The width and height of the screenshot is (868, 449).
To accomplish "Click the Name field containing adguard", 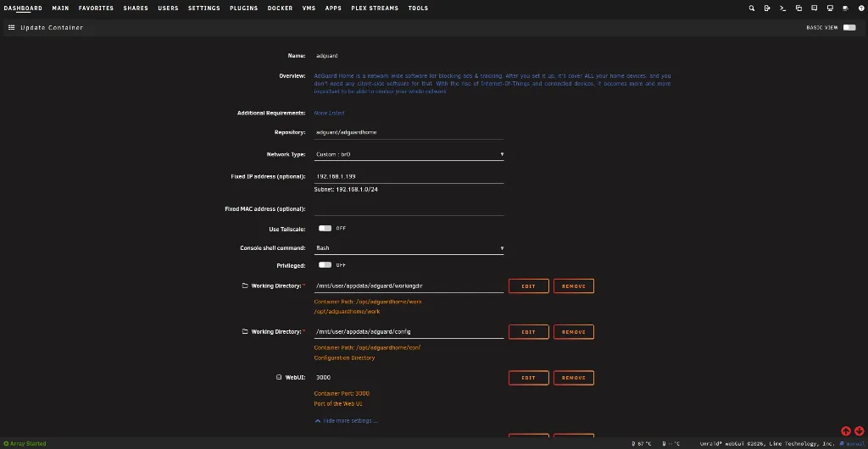I will click(x=409, y=56).
